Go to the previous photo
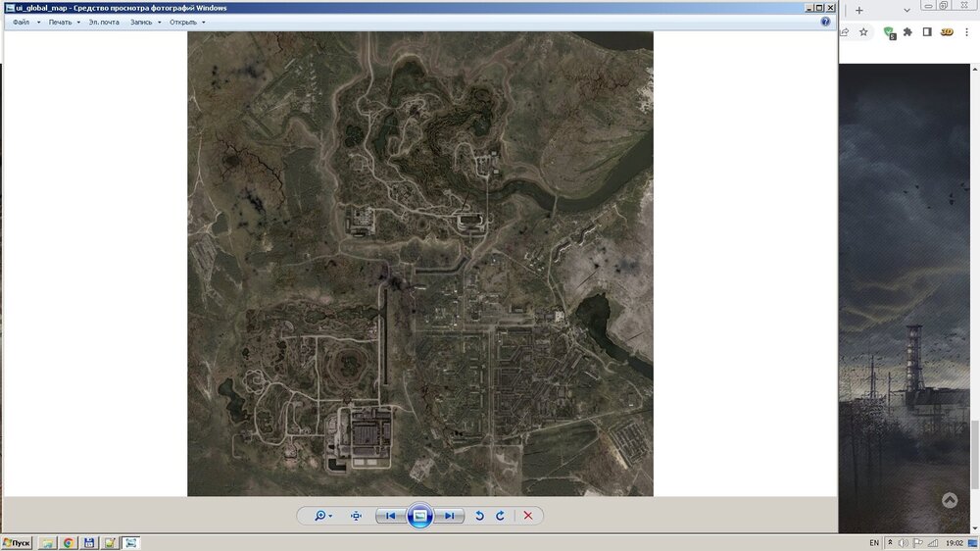The height and width of the screenshot is (551, 980). 391,516
